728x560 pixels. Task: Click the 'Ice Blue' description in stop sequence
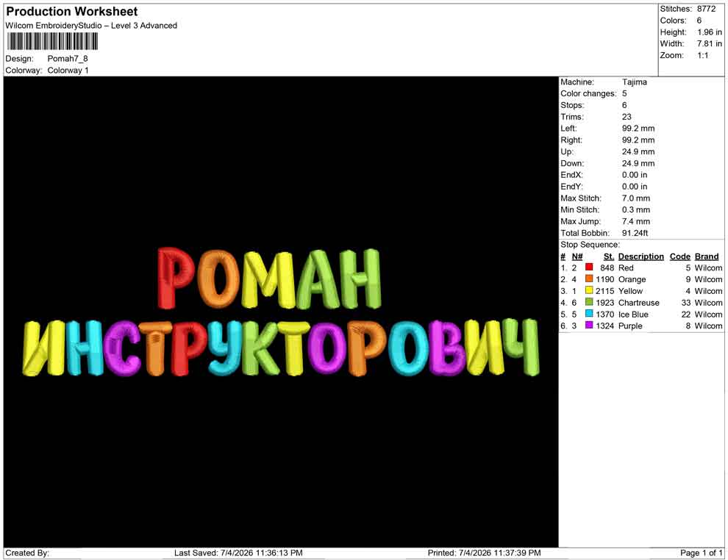pyautogui.click(x=633, y=314)
